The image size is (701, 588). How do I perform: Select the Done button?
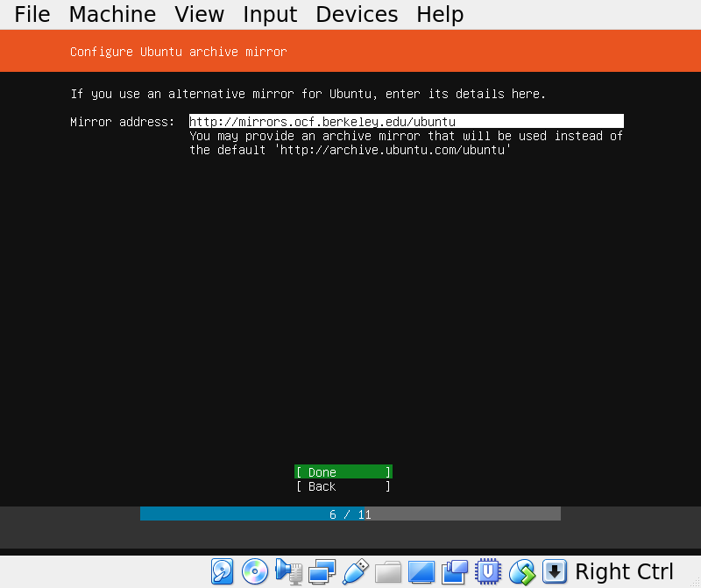tap(343, 471)
